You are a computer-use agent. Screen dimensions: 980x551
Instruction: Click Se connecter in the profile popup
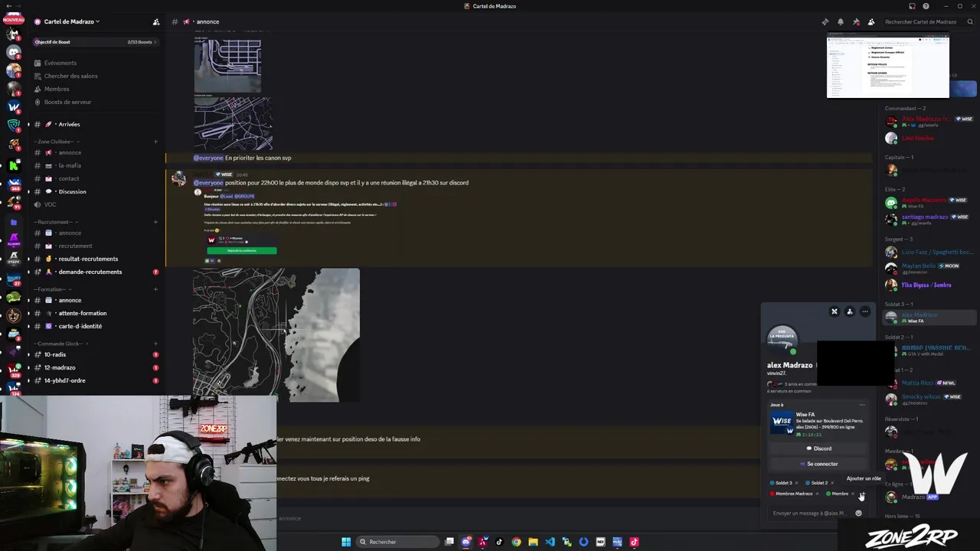point(818,464)
